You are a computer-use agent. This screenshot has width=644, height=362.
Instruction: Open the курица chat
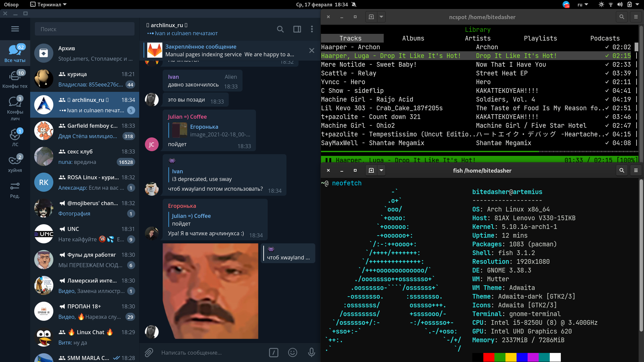pos(85,79)
